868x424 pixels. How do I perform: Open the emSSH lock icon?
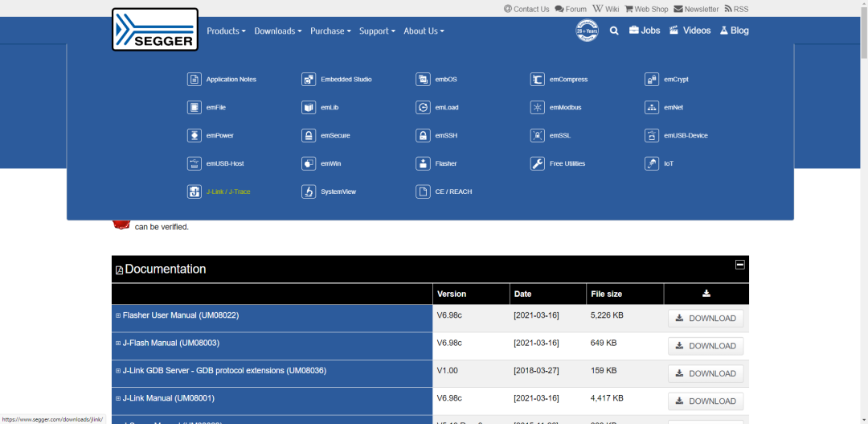(423, 135)
